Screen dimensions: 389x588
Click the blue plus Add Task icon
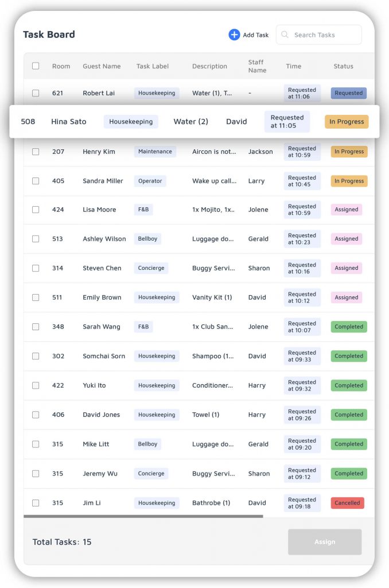[x=234, y=34]
